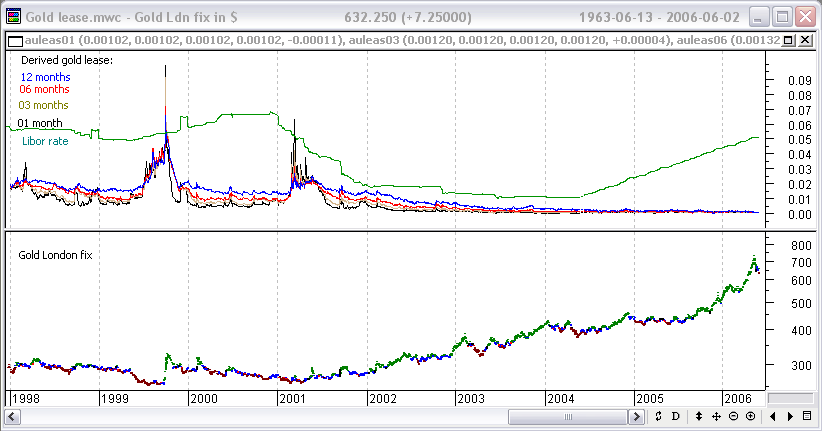
Task: Zoom in using the plus circle icon
Action: [x=750, y=416]
